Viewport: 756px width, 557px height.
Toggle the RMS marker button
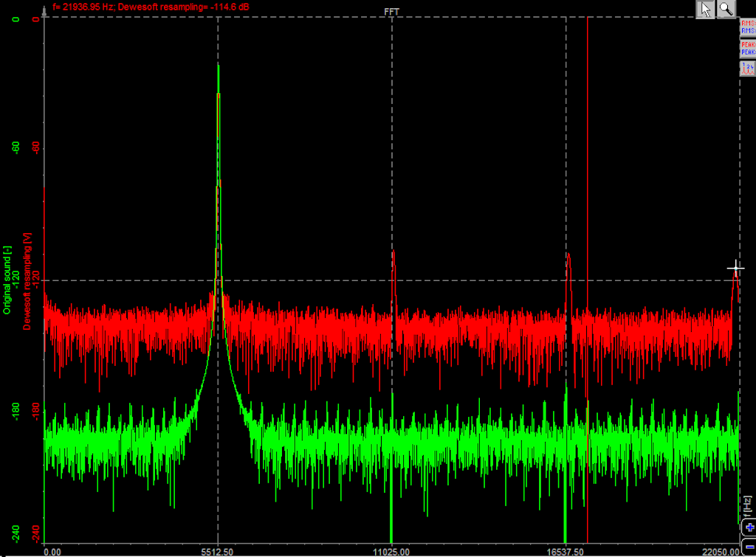tap(748, 27)
